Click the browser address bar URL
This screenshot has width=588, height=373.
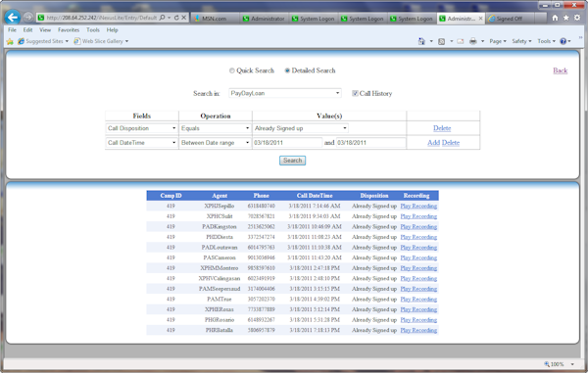click(x=101, y=18)
